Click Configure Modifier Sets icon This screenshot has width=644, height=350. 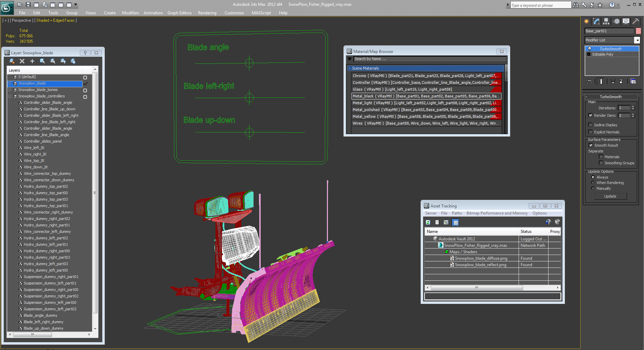coord(633,81)
